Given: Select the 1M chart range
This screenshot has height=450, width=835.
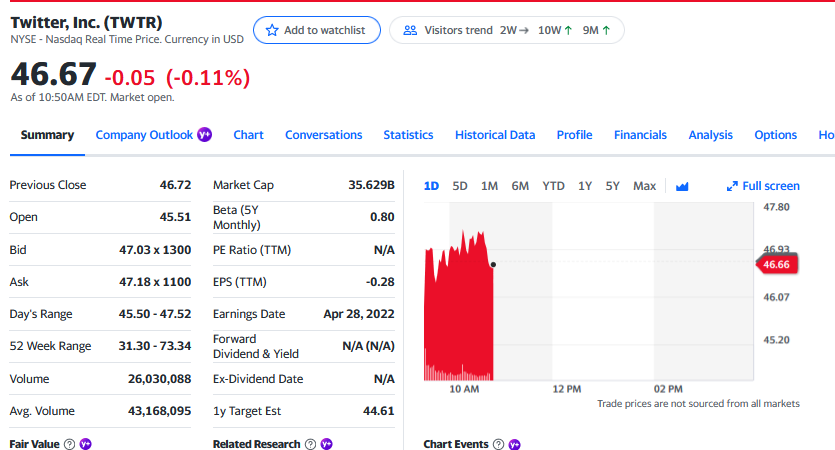Looking at the screenshot, I should tap(489, 186).
